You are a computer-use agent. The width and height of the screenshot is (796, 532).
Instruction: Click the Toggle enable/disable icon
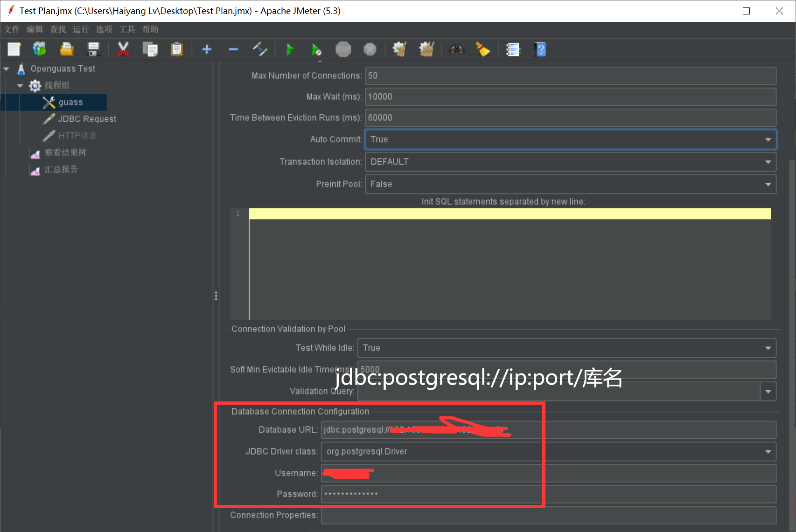pyautogui.click(x=260, y=49)
